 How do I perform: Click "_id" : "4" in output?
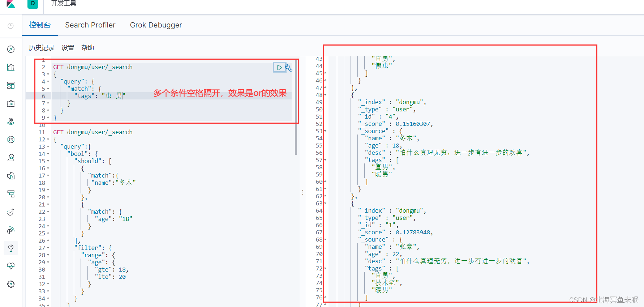tap(378, 116)
